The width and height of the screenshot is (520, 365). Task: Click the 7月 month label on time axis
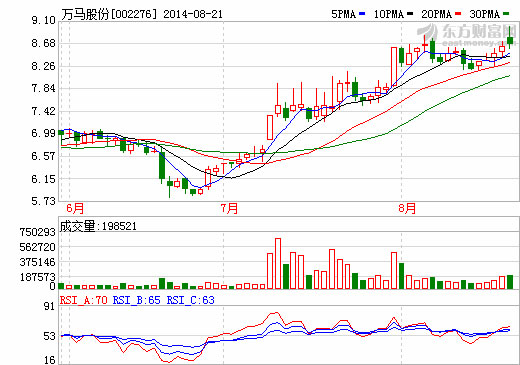(229, 209)
